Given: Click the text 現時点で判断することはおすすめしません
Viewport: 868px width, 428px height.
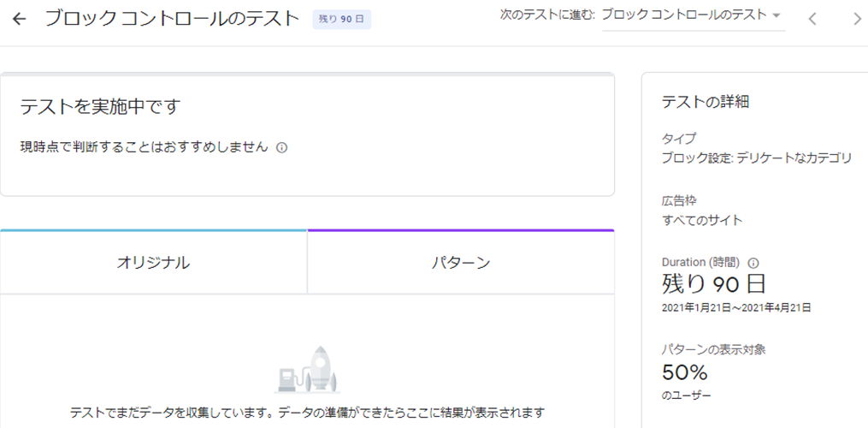Looking at the screenshot, I should point(144,147).
